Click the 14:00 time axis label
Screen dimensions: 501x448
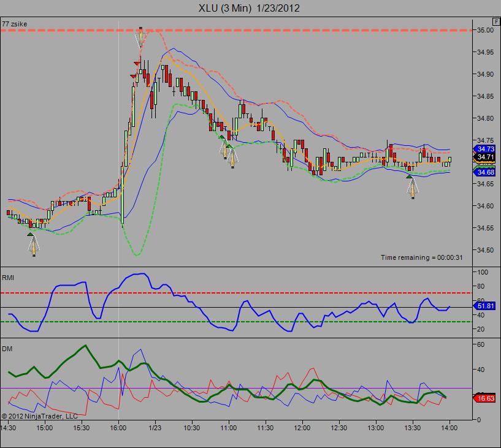tap(449, 428)
